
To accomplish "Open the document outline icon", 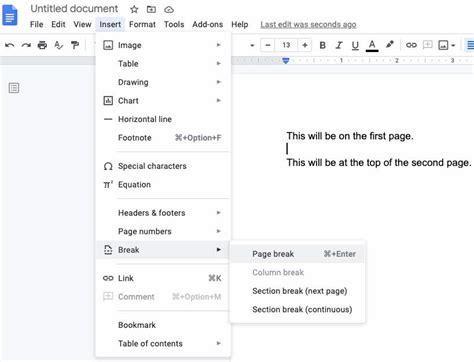I will (14, 88).
